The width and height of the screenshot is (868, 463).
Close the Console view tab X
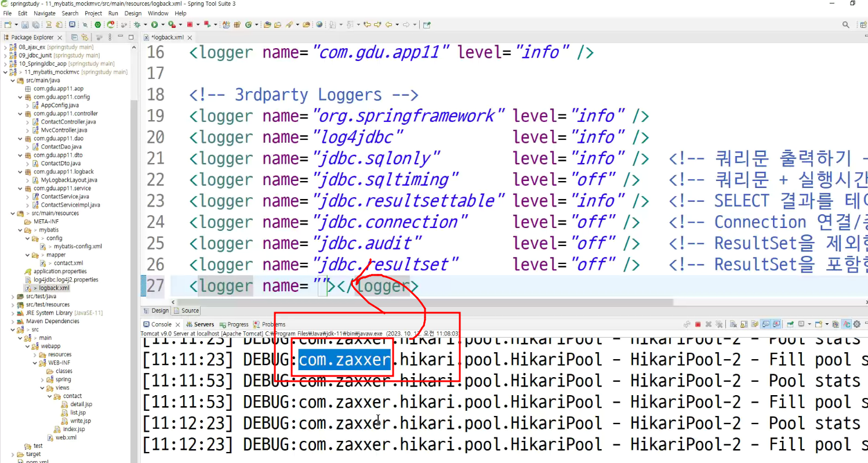(x=177, y=324)
